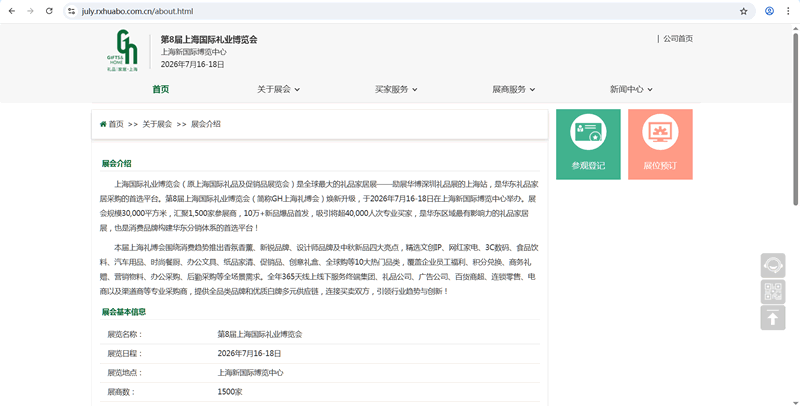Open the customer service headset icon
This screenshot has height=406, width=800.
pyautogui.click(x=773, y=266)
